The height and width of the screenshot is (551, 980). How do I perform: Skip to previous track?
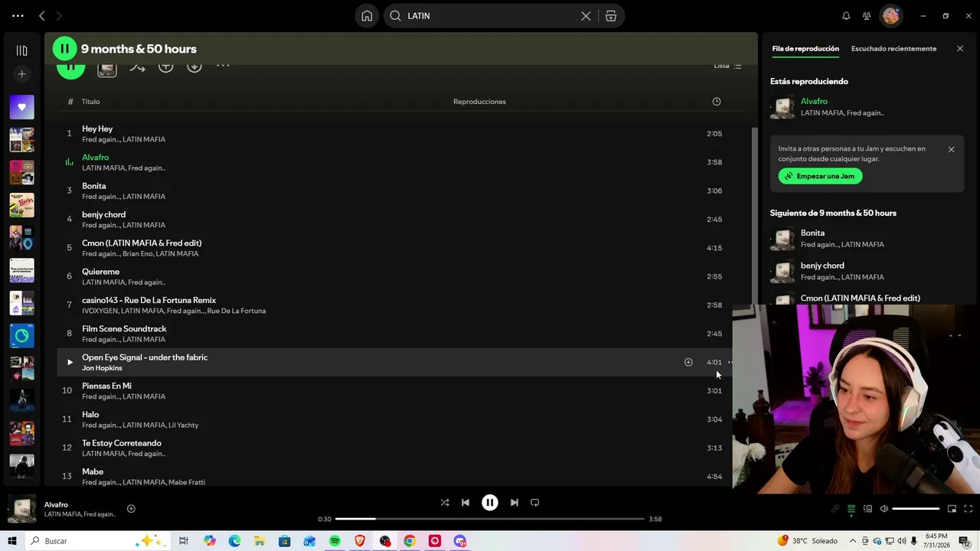click(x=465, y=503)
